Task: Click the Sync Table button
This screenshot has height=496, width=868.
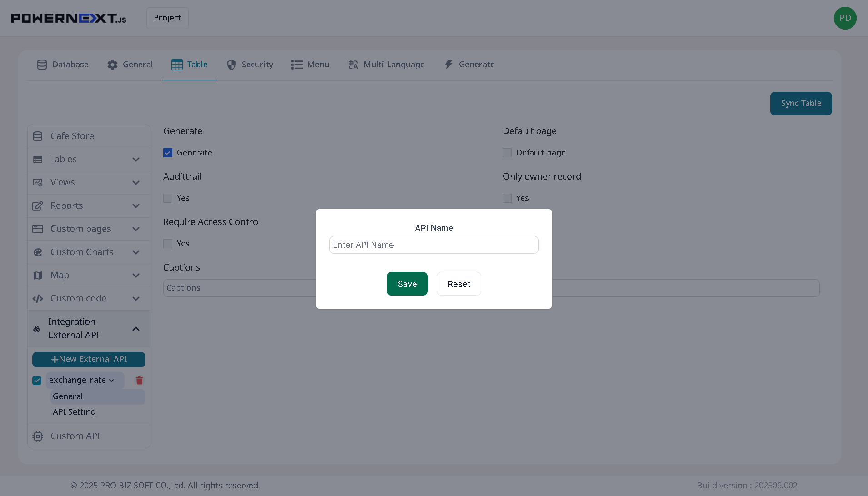Action: 801,104
